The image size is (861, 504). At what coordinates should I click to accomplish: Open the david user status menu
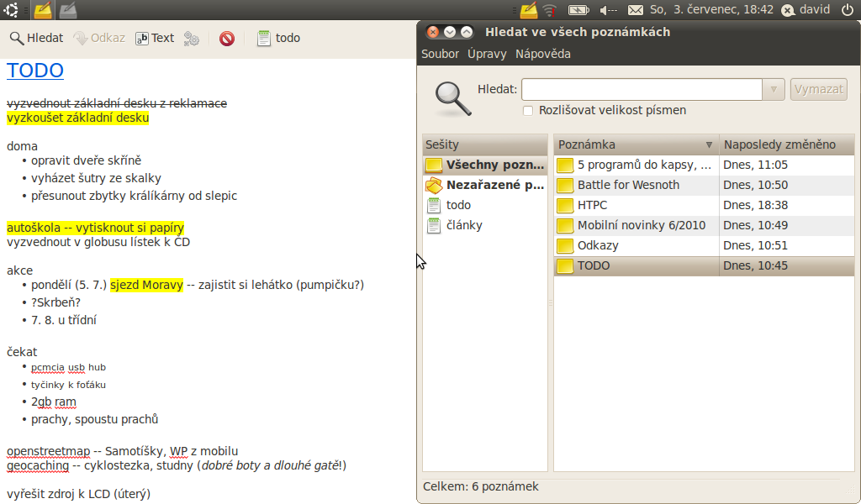[x=806, y=10]
